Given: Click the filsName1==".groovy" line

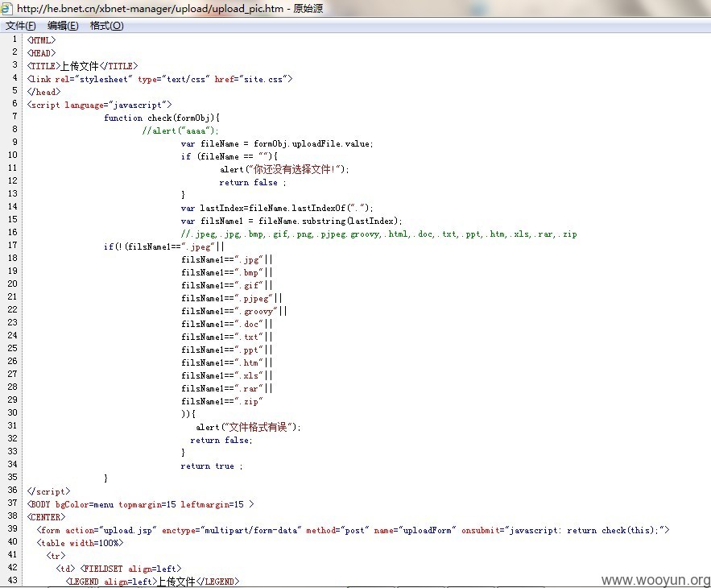Looking at the screenshot, I should tap(234, 311).
